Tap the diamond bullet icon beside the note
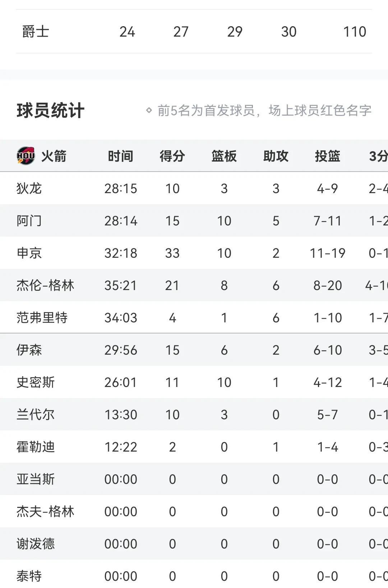Image resolution: width=388 pixels, height=588 pixels. click(x=149, y=110)
